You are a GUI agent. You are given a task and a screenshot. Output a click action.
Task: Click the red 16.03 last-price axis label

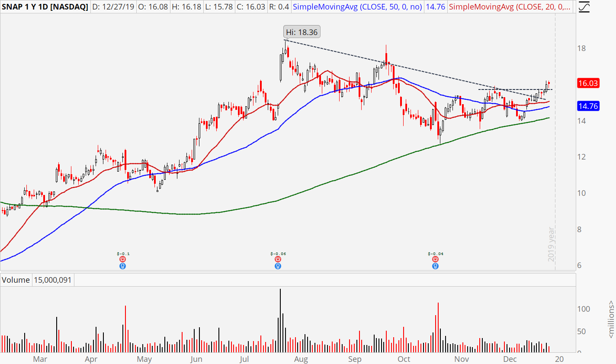tap(588, 83)
